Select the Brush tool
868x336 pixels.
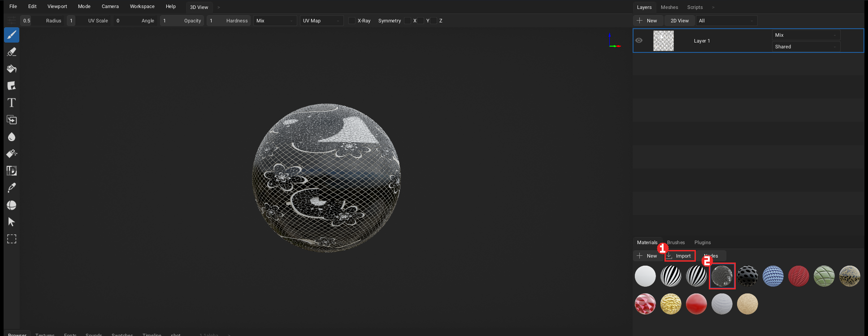tap(12, 35)
